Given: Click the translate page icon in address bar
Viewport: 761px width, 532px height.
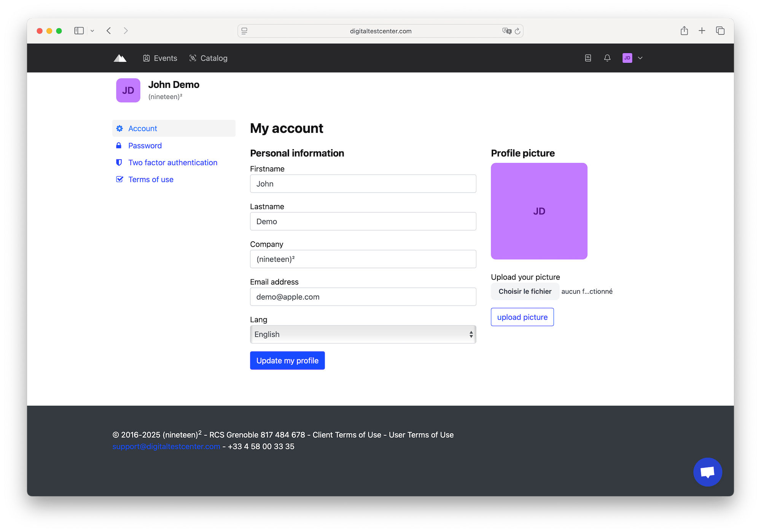Looking at the screenshot, I should pyautogui.click(x=506, y=31).
